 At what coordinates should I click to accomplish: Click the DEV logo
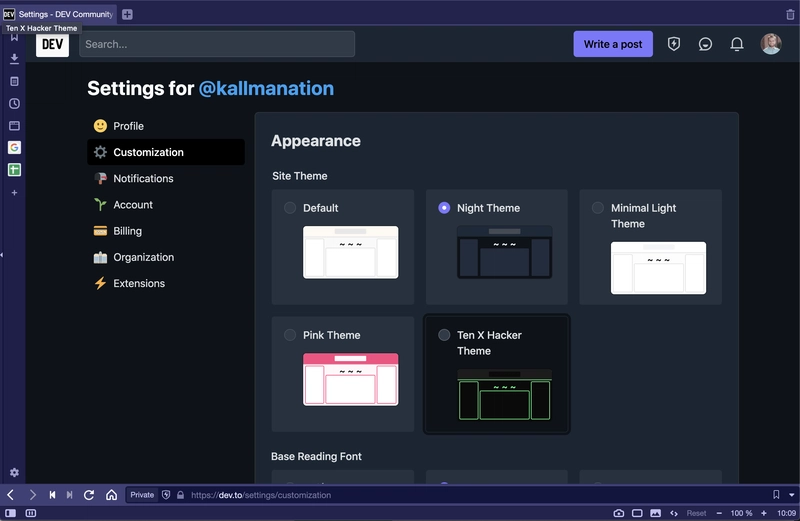[x=53, y=44]
